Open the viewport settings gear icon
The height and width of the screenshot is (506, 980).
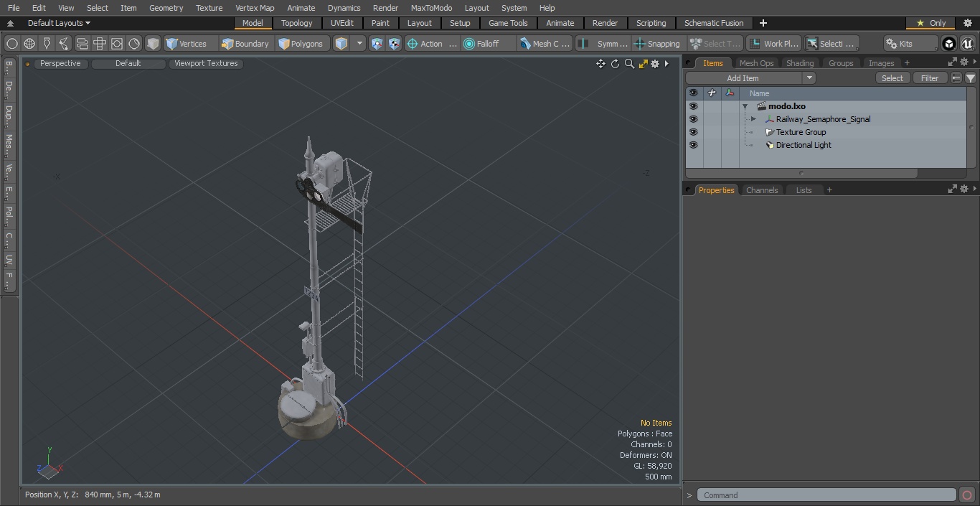pyautogui.click(x=655, y=63)
